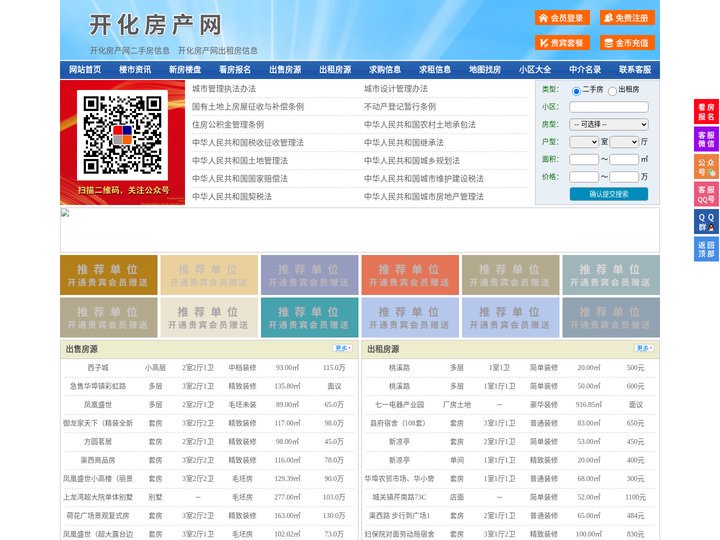Click the red 看房报名 side icon
This screenshot has width=720, height=540.
pyautogui.click(x=706, y=112)
